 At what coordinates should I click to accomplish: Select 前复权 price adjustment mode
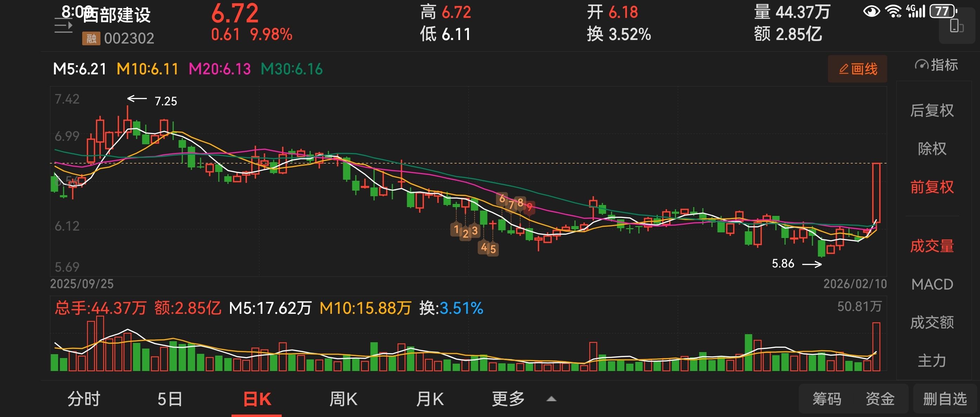pos(932,187)
